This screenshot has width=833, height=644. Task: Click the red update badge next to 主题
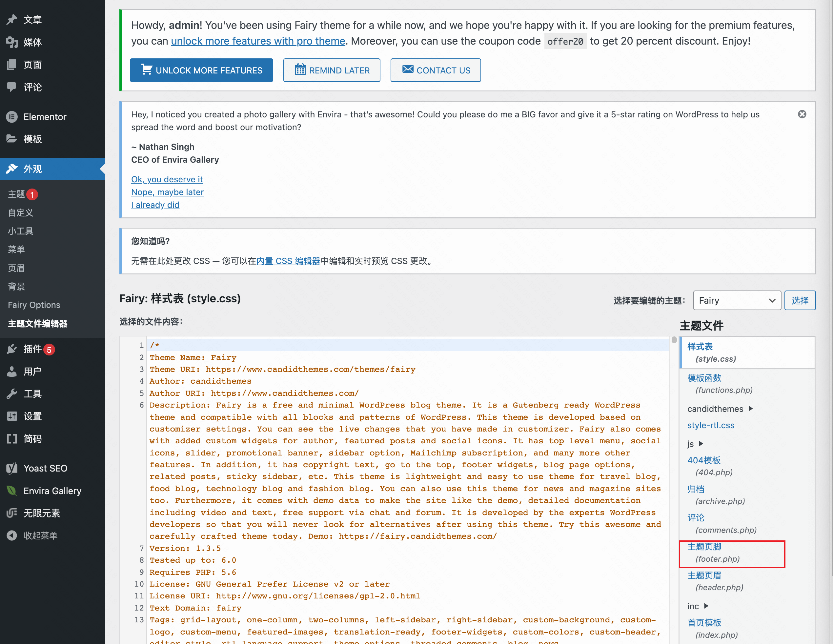[32, 194]
